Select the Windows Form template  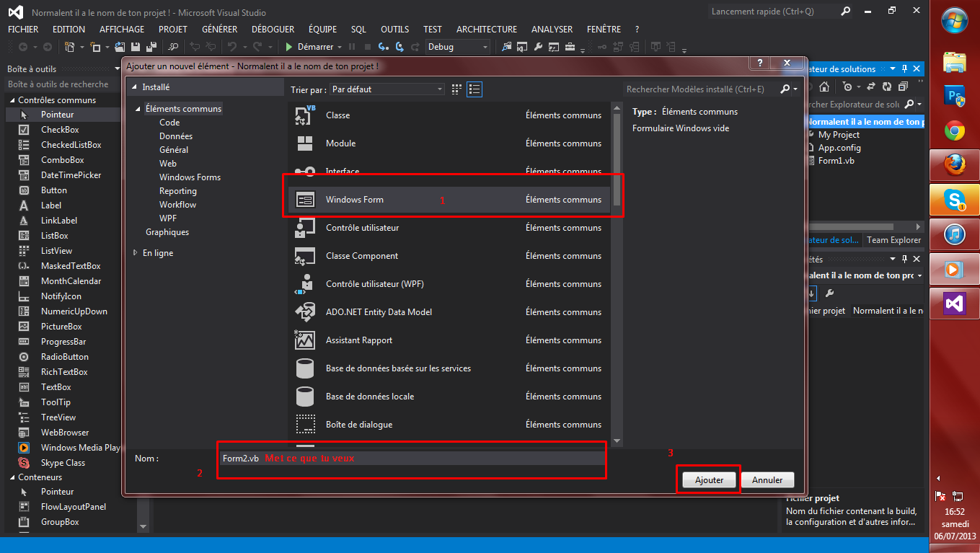click(449, 200)
